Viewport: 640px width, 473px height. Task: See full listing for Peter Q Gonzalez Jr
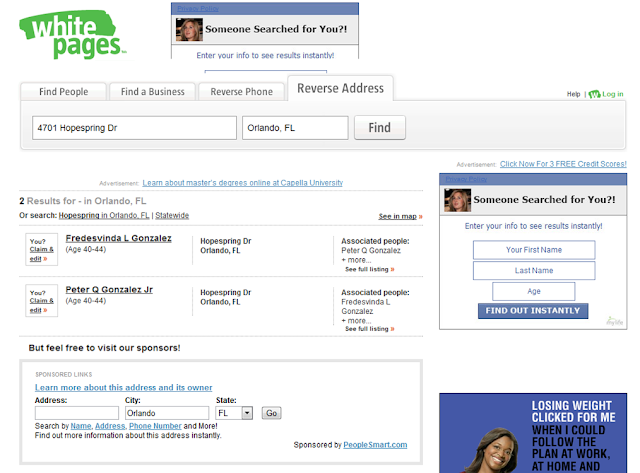click(x=369, y=329)
